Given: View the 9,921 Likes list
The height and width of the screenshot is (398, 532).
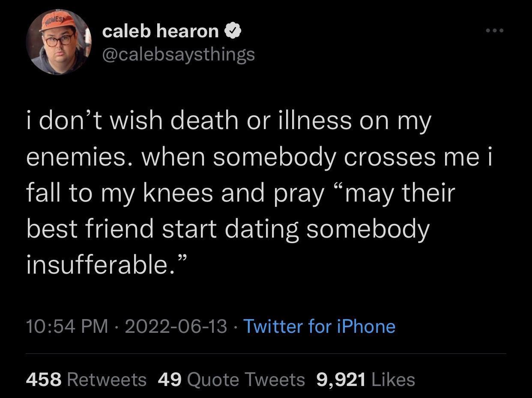Looking at the screenshot, I should [x=365, y=380].
